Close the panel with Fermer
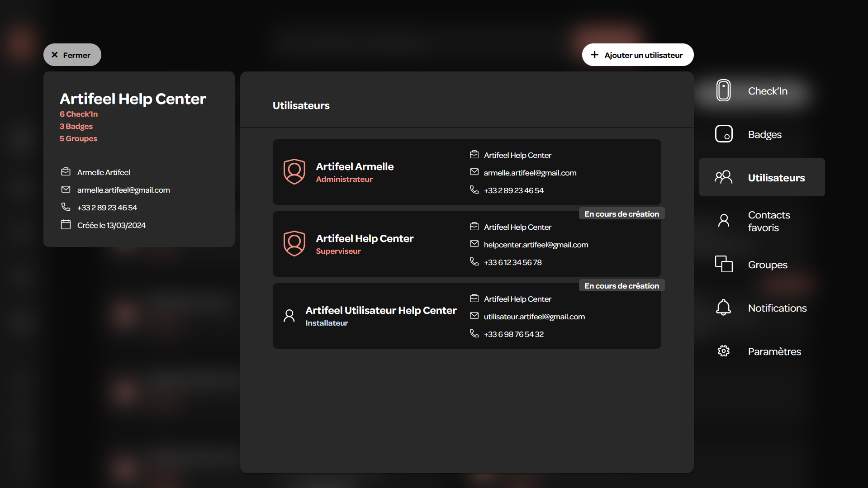This screenshot has height=488, width=868. (72, 55)
